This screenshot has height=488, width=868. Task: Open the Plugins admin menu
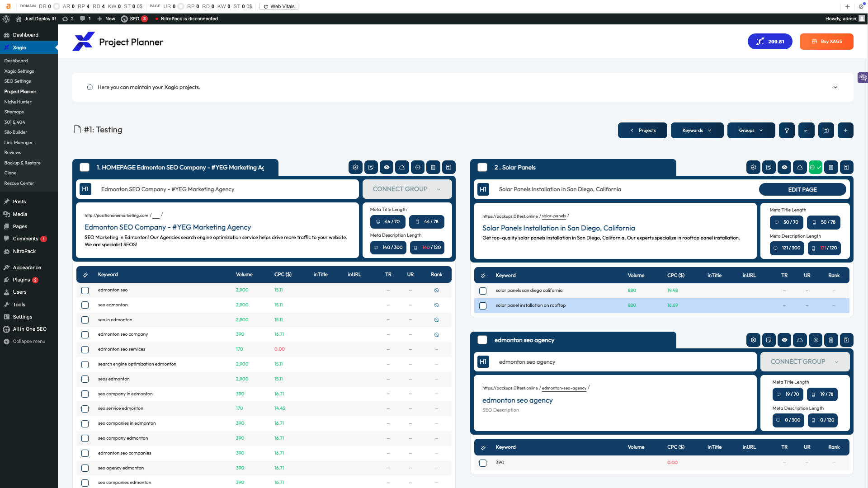point(21,280)
